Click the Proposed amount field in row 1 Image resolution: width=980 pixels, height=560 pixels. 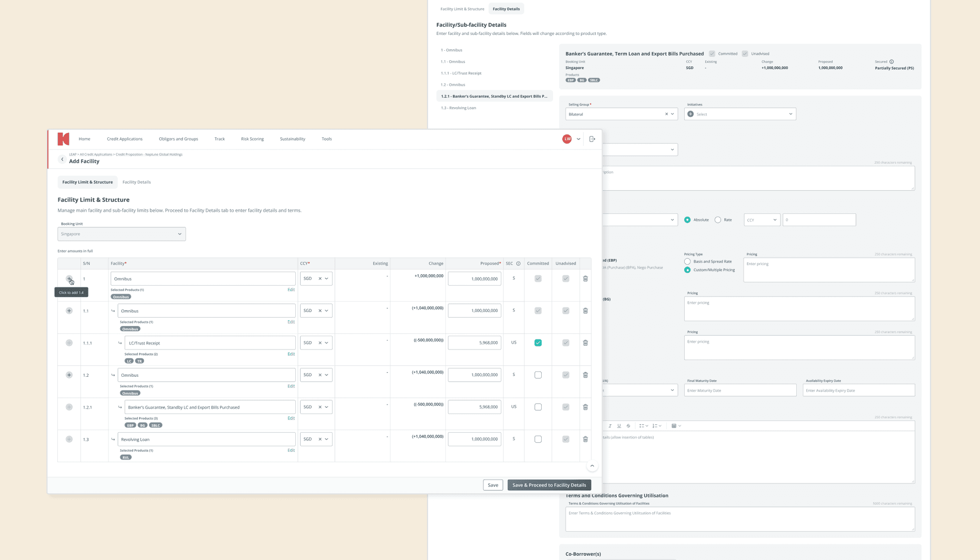[474, 279]
